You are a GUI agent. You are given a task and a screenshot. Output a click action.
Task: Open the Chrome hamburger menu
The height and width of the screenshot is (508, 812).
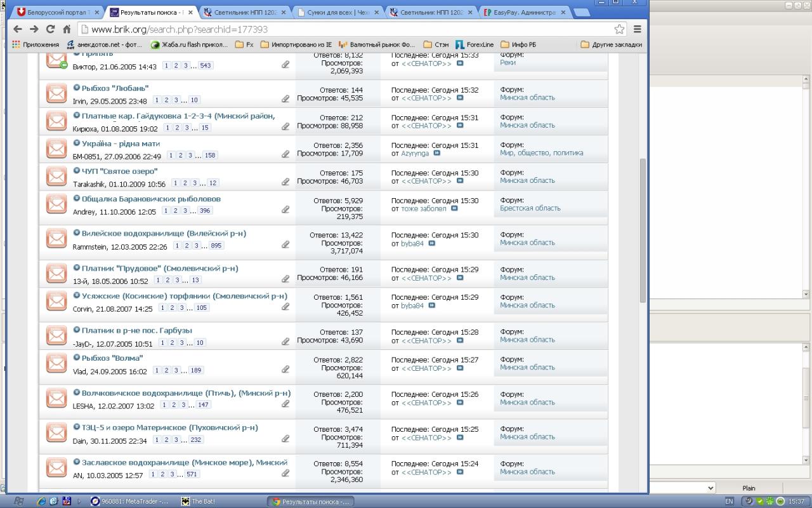click(x=638, y=29)
